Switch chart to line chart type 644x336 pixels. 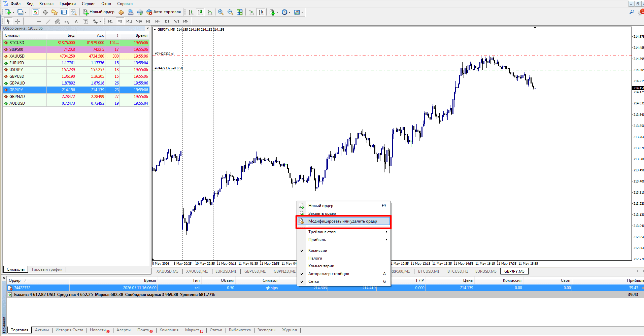point(210,12)
